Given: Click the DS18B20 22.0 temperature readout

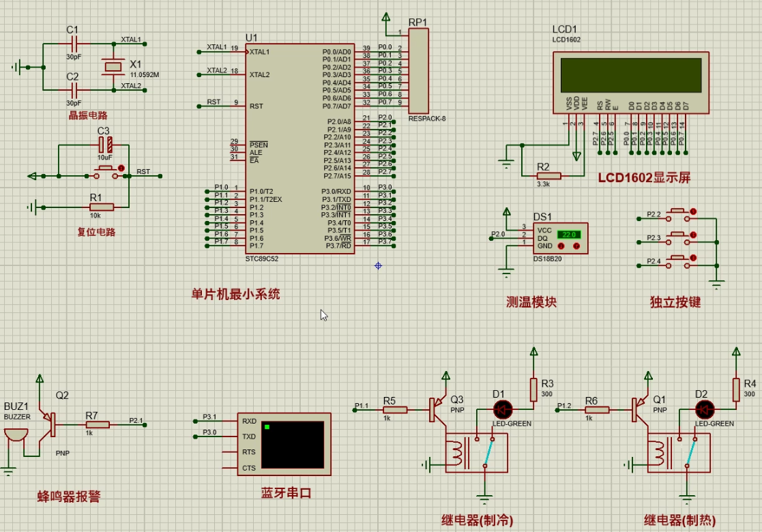Looking at the screenshot, I should pyautogui.click(x=569, y=234).
